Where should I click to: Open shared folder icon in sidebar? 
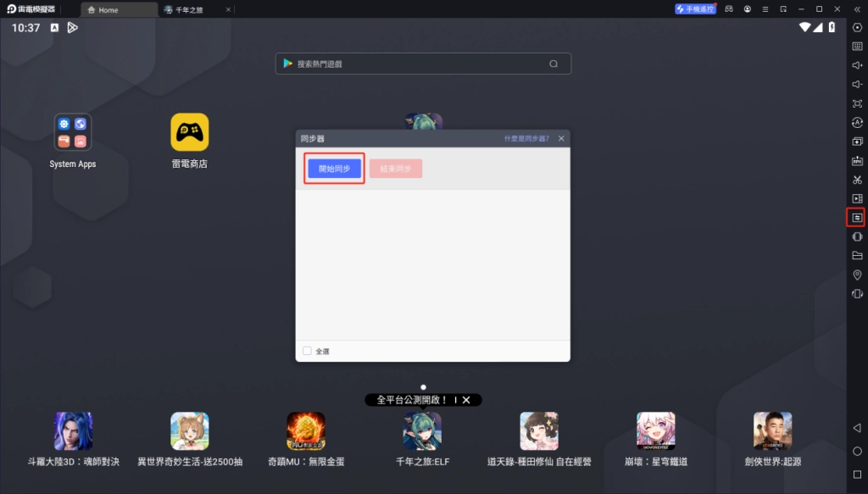(x=857, y=256)
